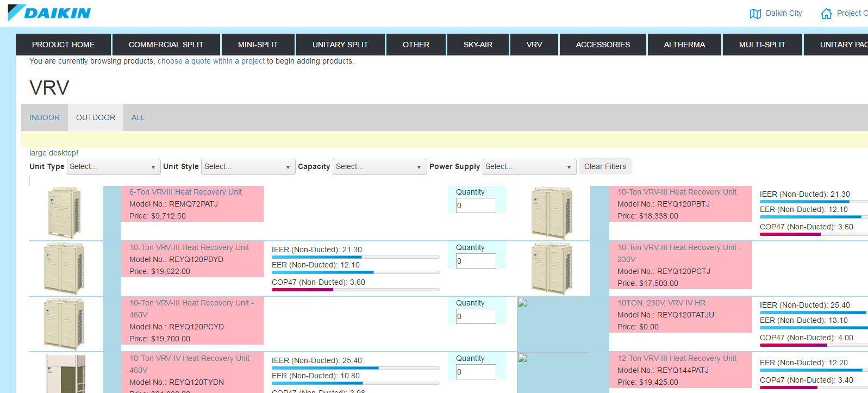The image size is (868, 393).
Task: Go to Product Home menu
Action: [63, 45]
